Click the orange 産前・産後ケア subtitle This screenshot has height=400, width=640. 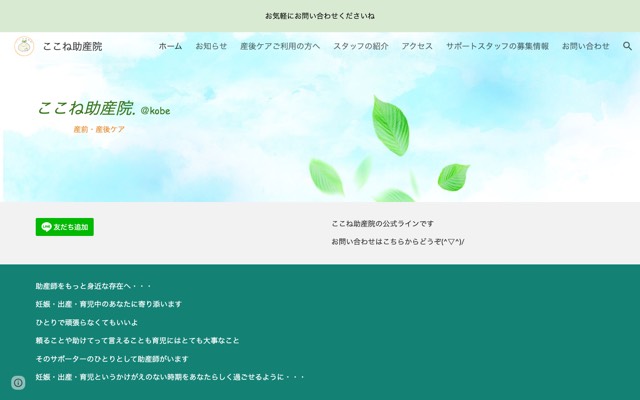tap(99, 129)
